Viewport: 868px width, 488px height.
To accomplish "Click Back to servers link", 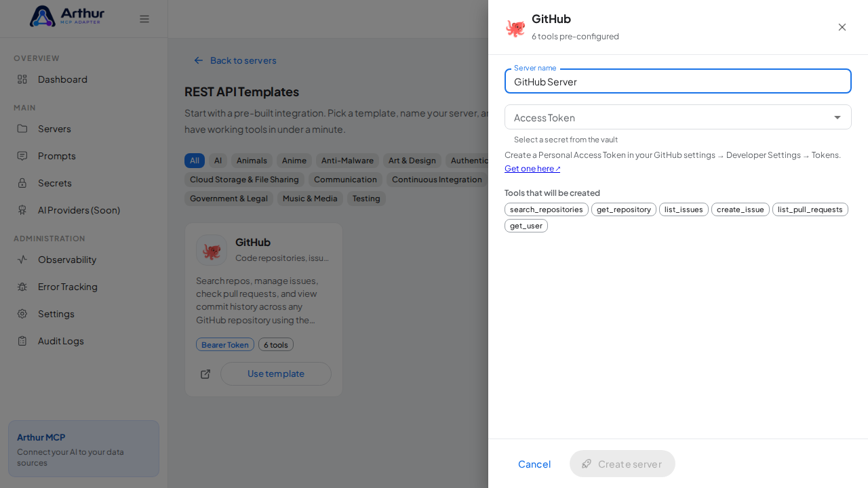I will click(x=235, y=60).
